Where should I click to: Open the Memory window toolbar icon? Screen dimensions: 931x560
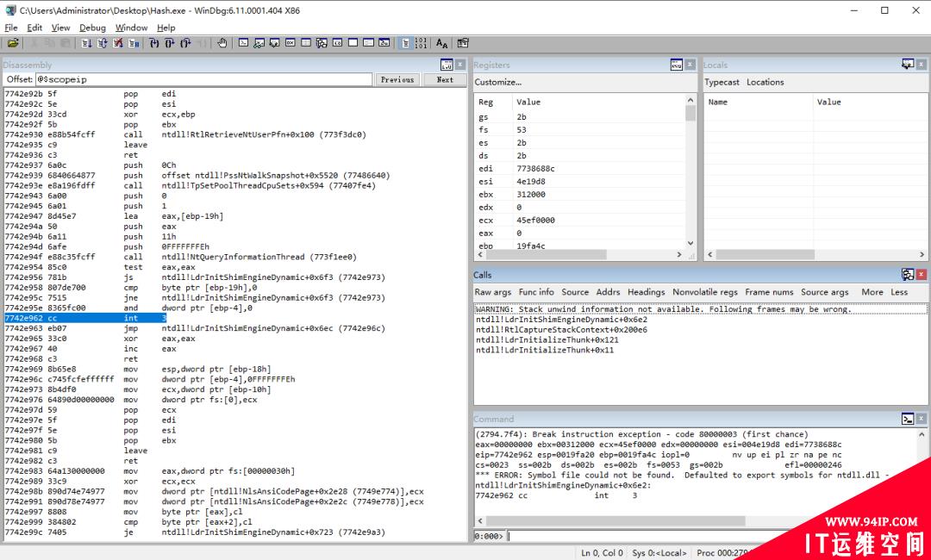click(x=306, y=43)
